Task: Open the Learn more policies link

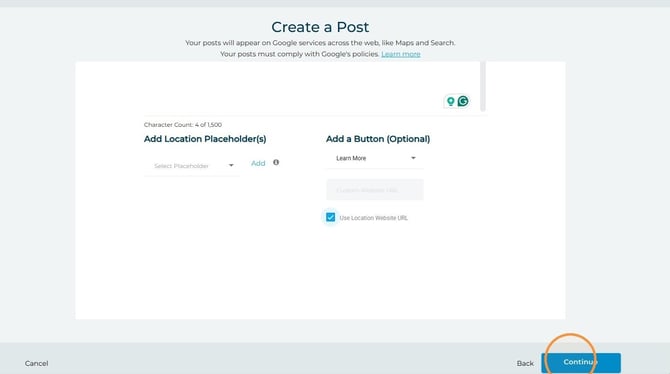Action: coord(401,54)
